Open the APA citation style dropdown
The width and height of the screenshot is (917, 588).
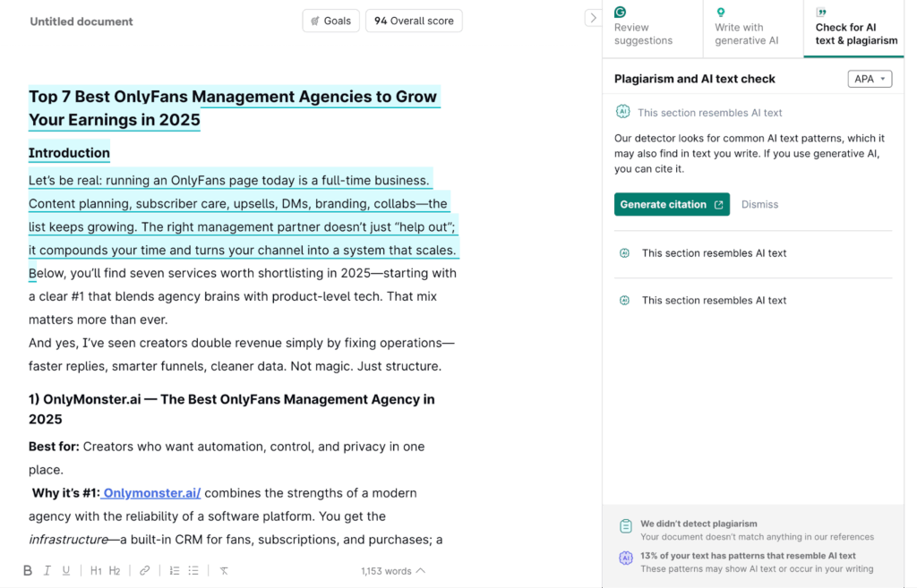pos(870,79)
